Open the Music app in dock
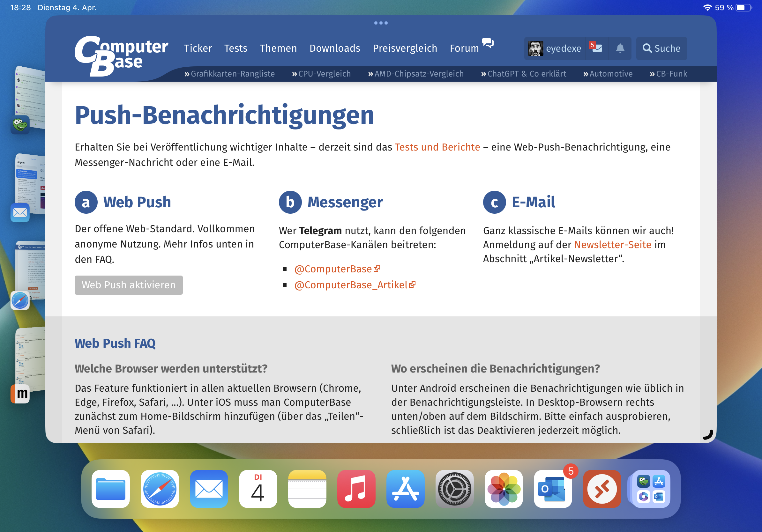Screen dimensions: 762x532 click(x=356, y=489)
